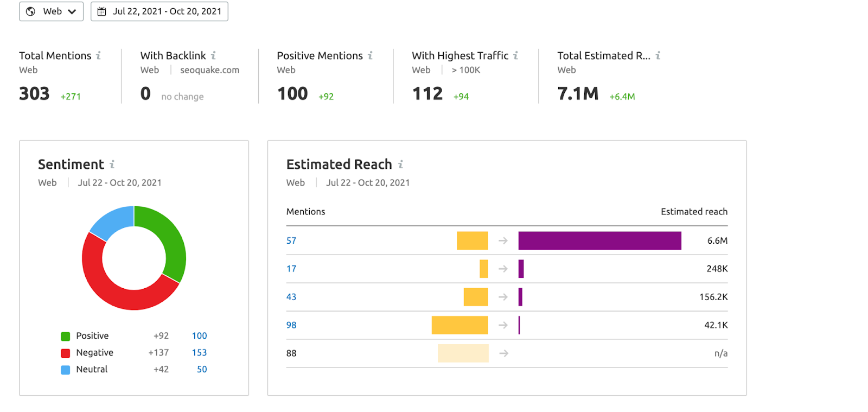Click the calendar icon in date selector
The image size is (868, 412).
coord(101,11)
